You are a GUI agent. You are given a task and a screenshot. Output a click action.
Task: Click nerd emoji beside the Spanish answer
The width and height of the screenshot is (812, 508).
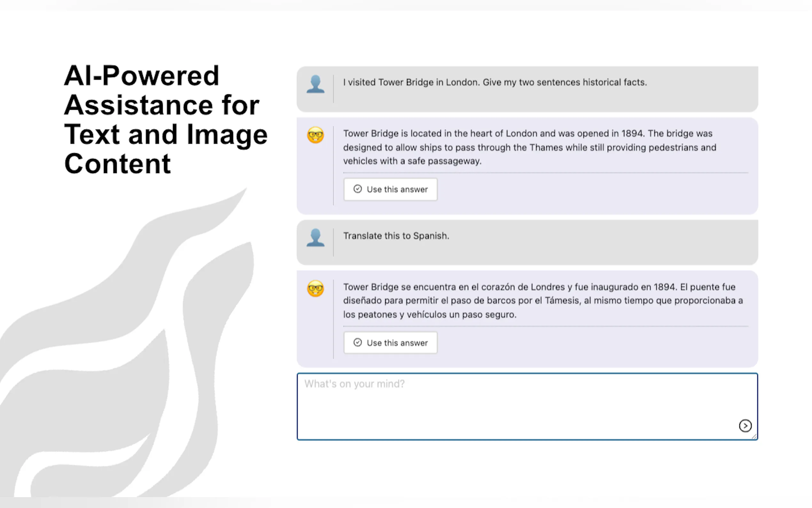pos(315,289)
